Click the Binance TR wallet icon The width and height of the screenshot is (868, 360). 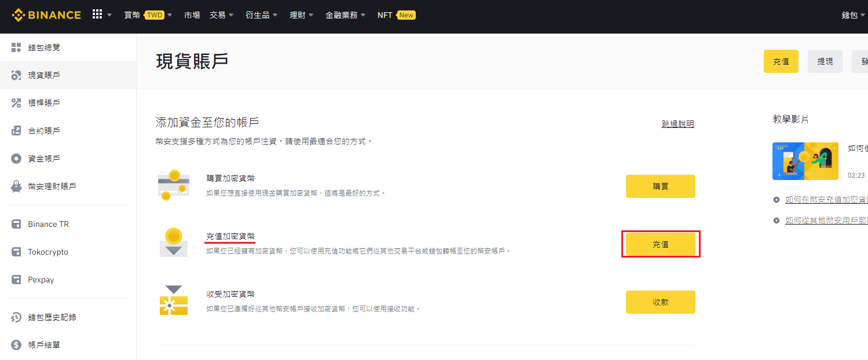pyautogui.click(x=16, y=224)
